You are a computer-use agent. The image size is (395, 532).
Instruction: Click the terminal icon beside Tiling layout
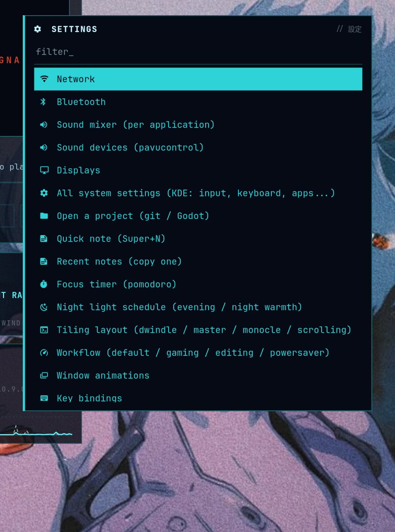pos(44,330)
